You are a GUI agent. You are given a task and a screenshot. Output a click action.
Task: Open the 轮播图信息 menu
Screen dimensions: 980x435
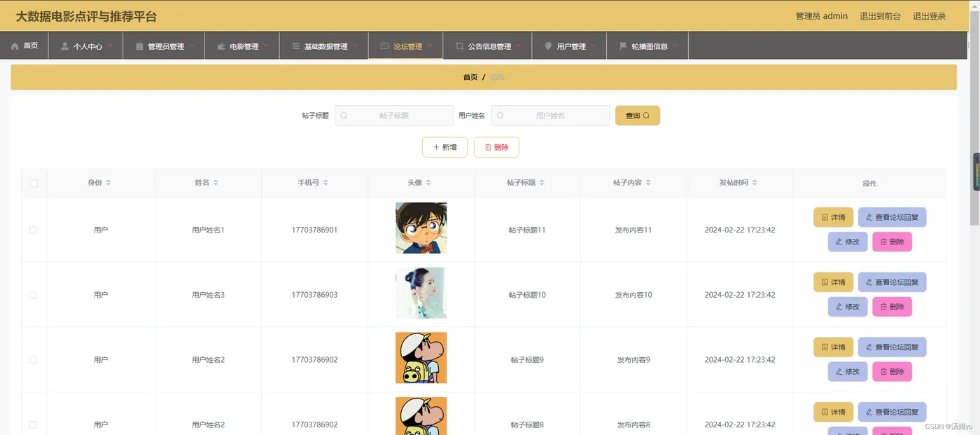tap(647, 46)
